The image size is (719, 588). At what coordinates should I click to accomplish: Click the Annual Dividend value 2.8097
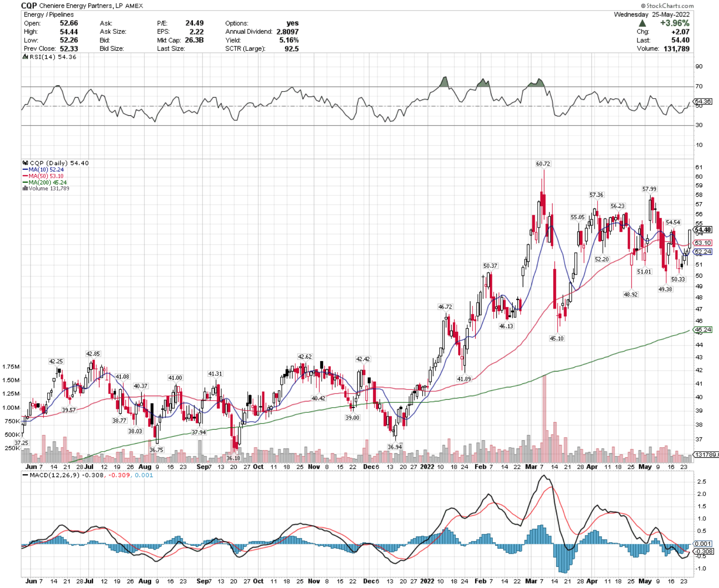click(x=287, y=32)
